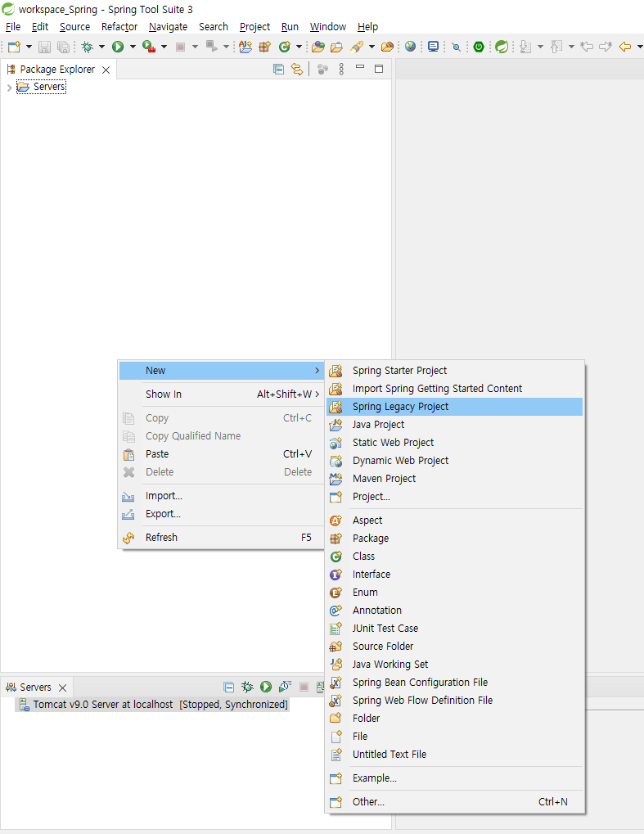The image size is (644, 834).
Task: Open the Window menu
Action: coord(328,26)
